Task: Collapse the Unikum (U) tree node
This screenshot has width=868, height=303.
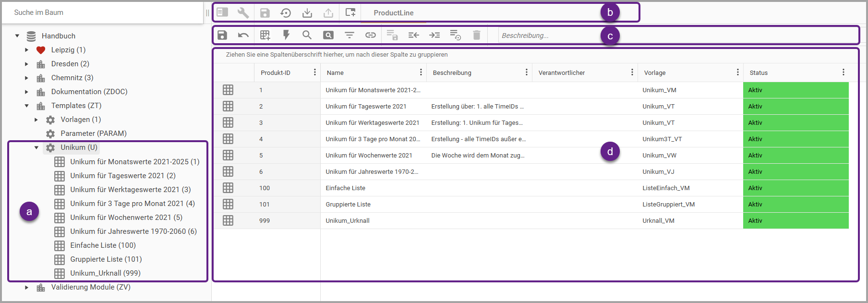Action: pyautogui.click(x=36, y=148)
